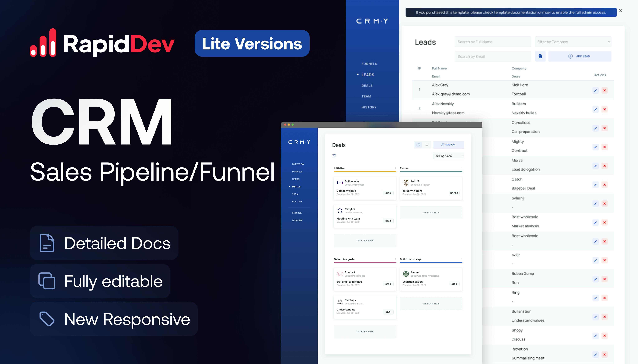Image resolution: width=638 pixels, height=364 pixels.
Task: Switch Deals to kanban card view
Action: (x=418, y=145)
